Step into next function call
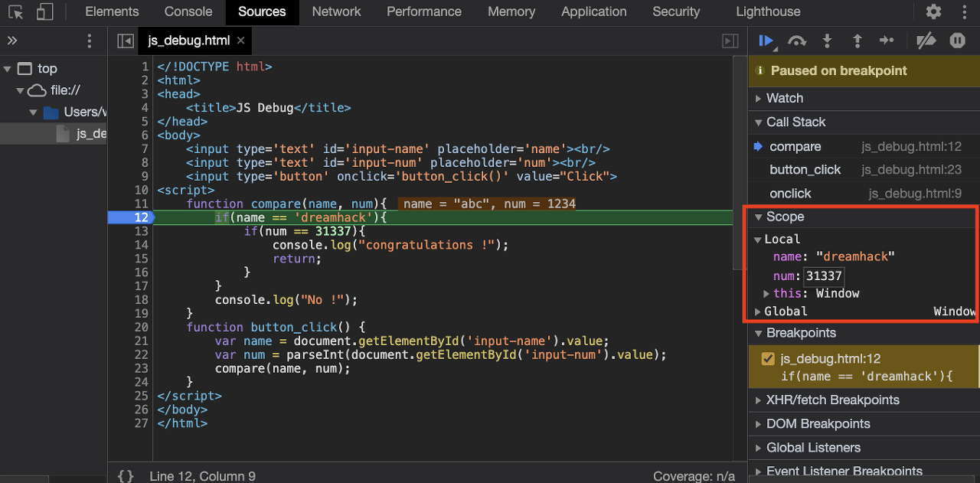Viewport: 980px width, 483px height. pos(827,41)
